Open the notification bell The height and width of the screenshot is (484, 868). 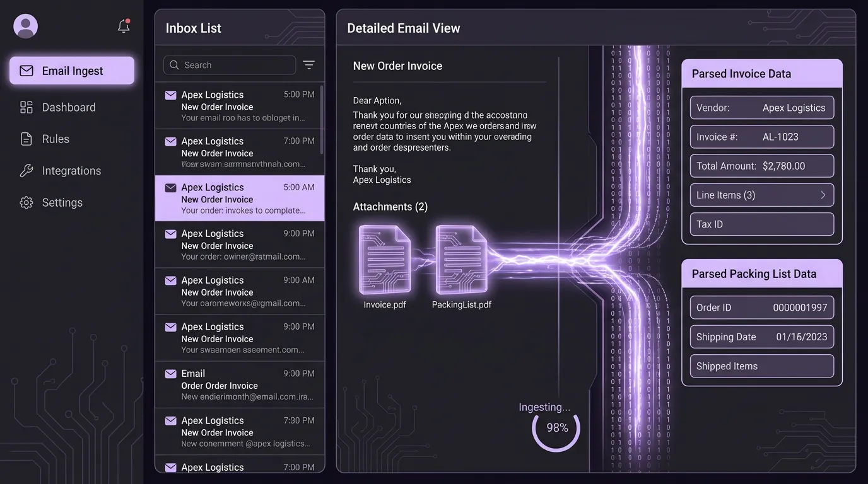[x=124, y=26]
